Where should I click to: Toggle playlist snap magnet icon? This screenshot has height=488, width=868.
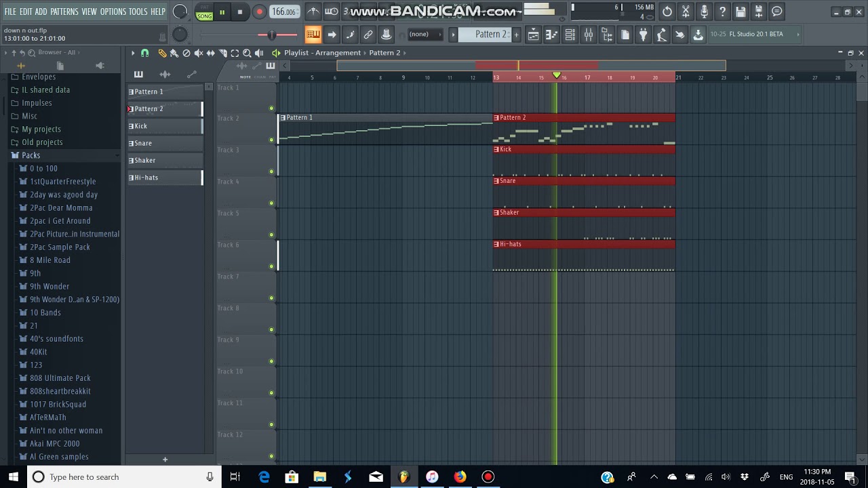tap(144, 53)
